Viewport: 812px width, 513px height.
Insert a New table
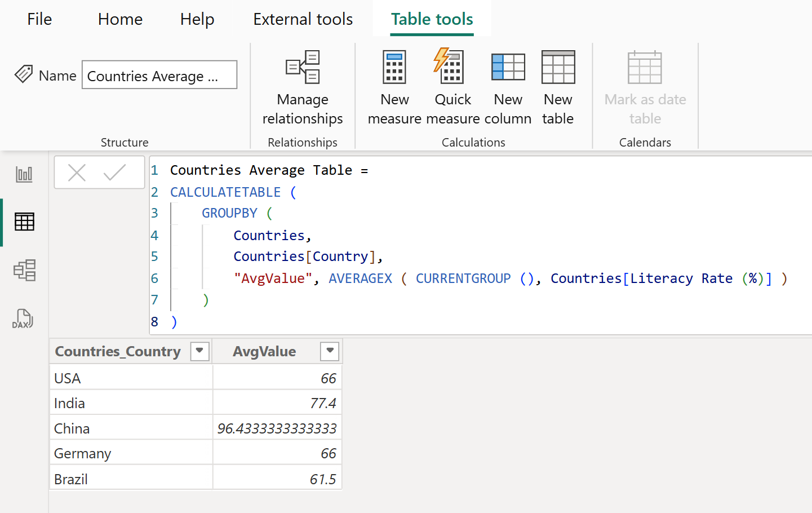pyautogui.click(x=557, y=87)
